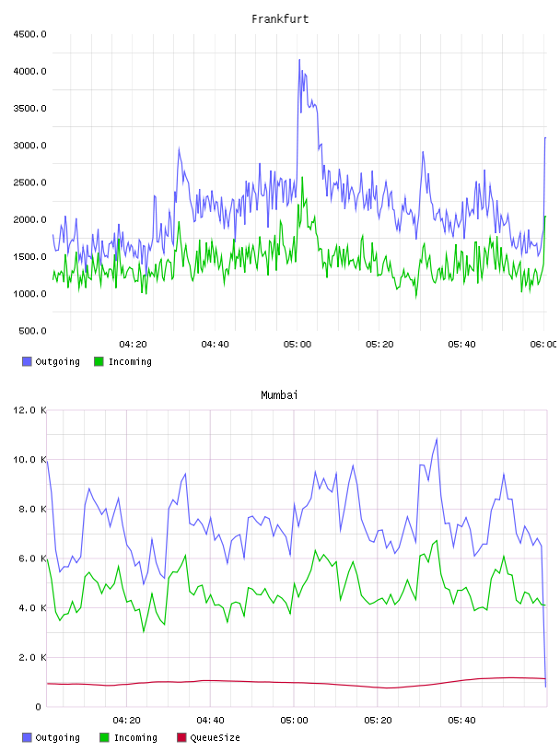Click the Mumbai legend label 'Incoming'
Viewport: 560px width, 752px height.
[135, 737]
